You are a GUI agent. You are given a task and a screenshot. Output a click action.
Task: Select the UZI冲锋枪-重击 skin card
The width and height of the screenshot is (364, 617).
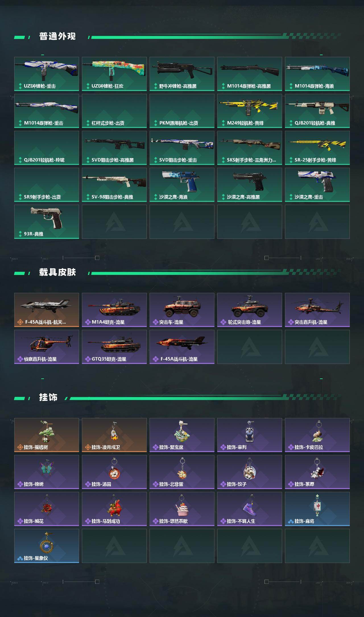47,74
